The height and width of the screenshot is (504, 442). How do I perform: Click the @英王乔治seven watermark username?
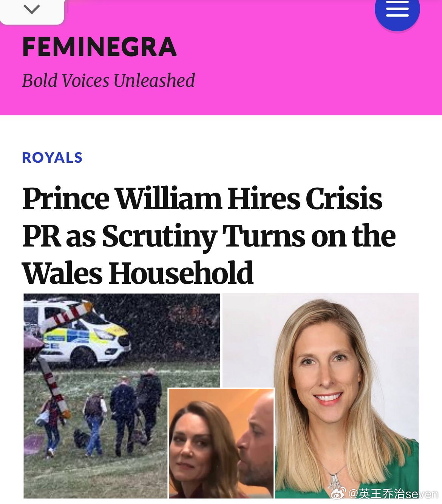click(393, 493)
